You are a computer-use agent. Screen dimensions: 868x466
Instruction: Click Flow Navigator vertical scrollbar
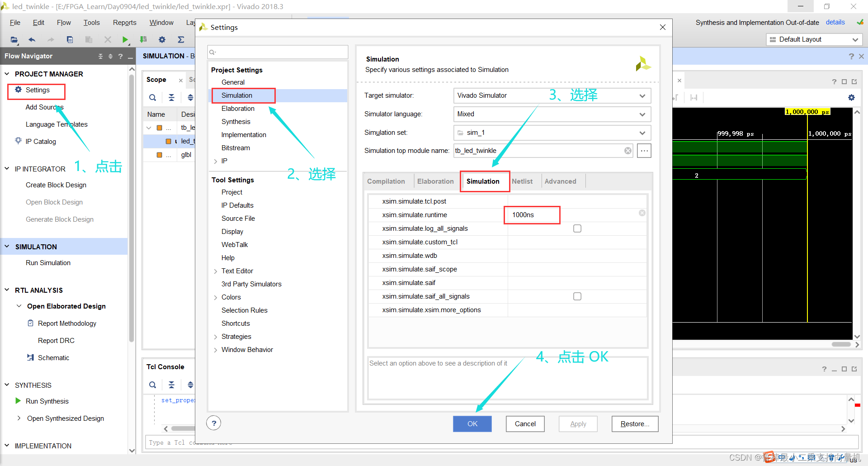click(132, 208)
